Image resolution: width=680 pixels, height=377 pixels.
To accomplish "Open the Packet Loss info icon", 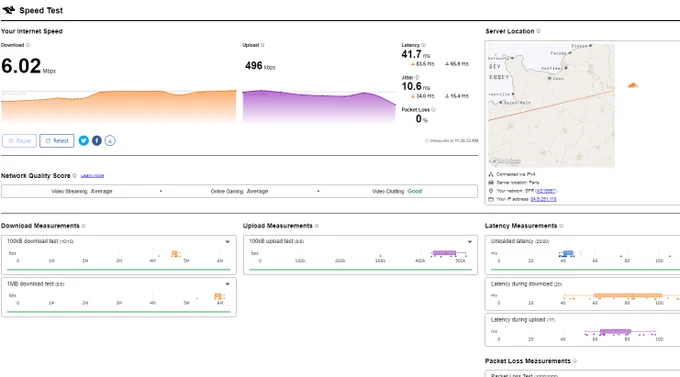I will (x=433, y=110).
